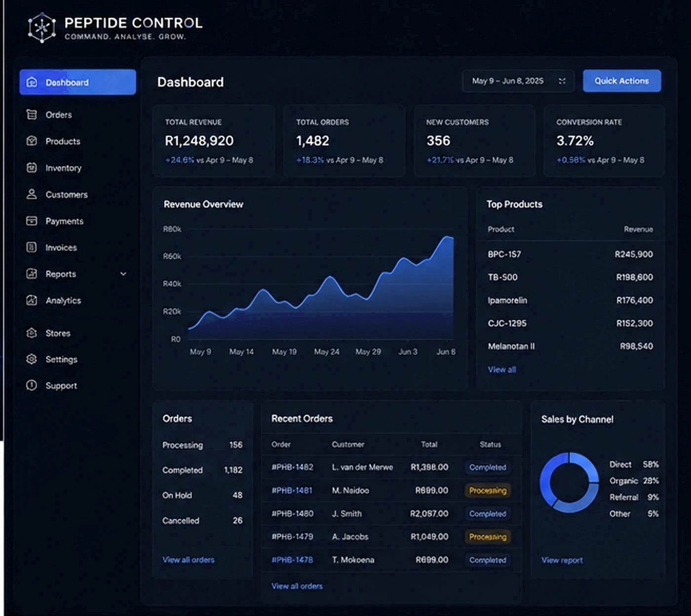Click the Quick Actions button
This screenshot has width=691, height=616.
pyautogui.click(x=622, y=81)
